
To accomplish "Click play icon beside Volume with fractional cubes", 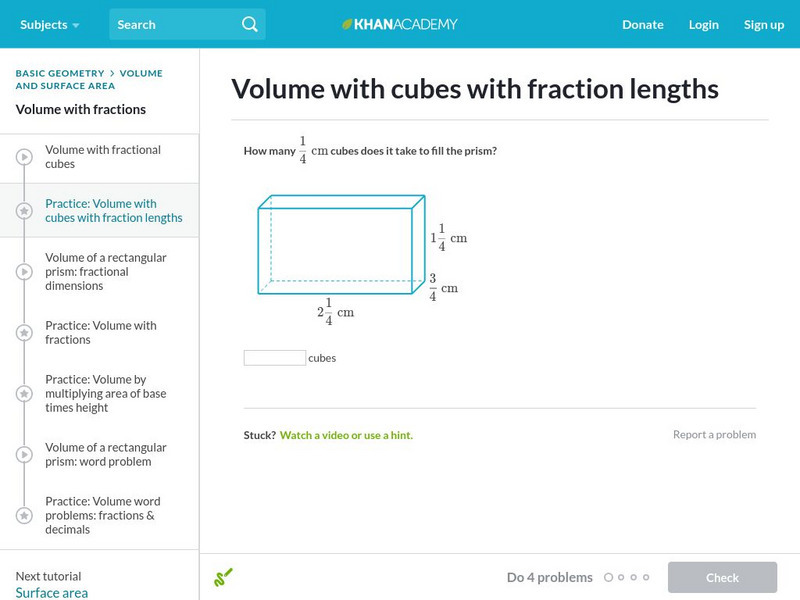I will click(24, 157).
